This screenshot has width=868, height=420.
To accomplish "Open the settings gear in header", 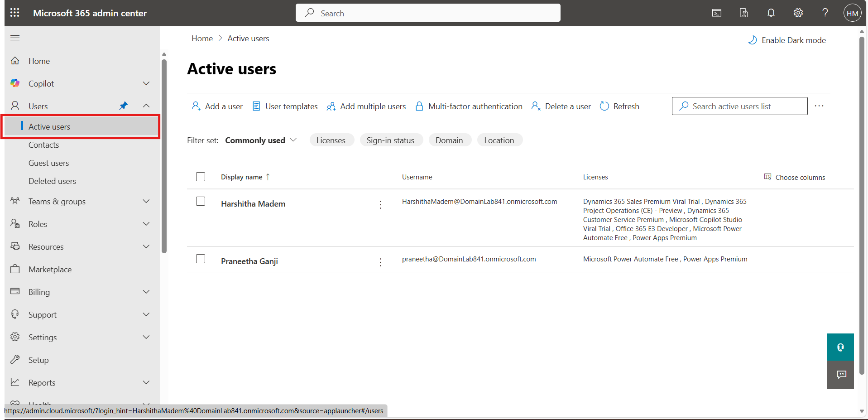I will point(798,13).
